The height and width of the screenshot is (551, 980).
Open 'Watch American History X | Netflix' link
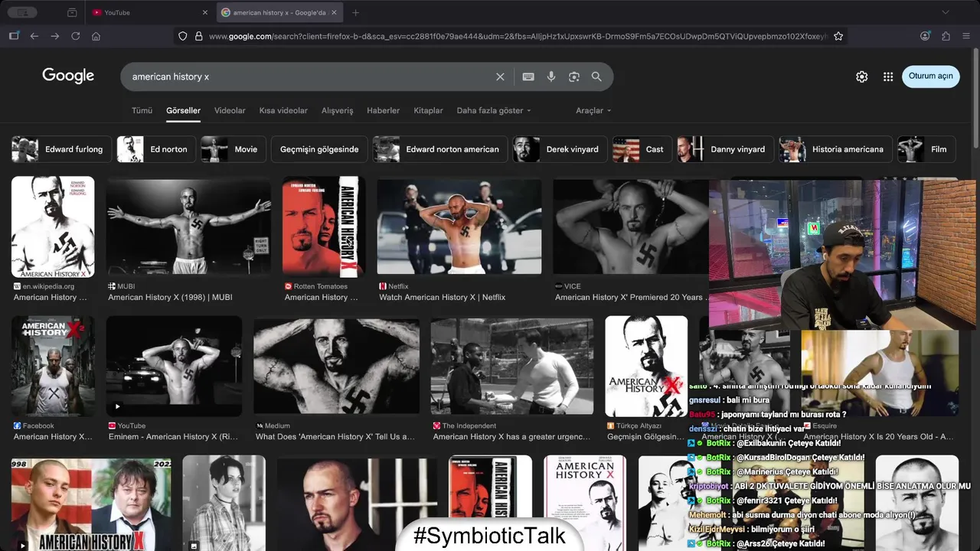click(443, 297)
